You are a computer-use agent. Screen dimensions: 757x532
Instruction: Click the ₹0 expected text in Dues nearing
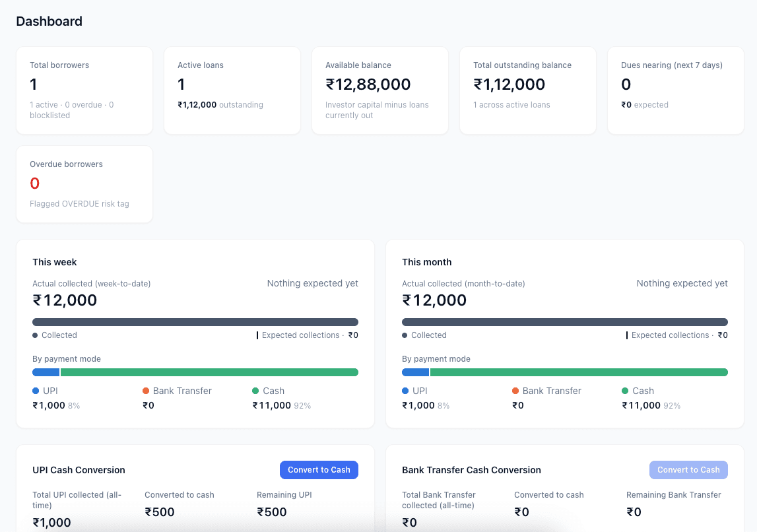tap(645, 105)
